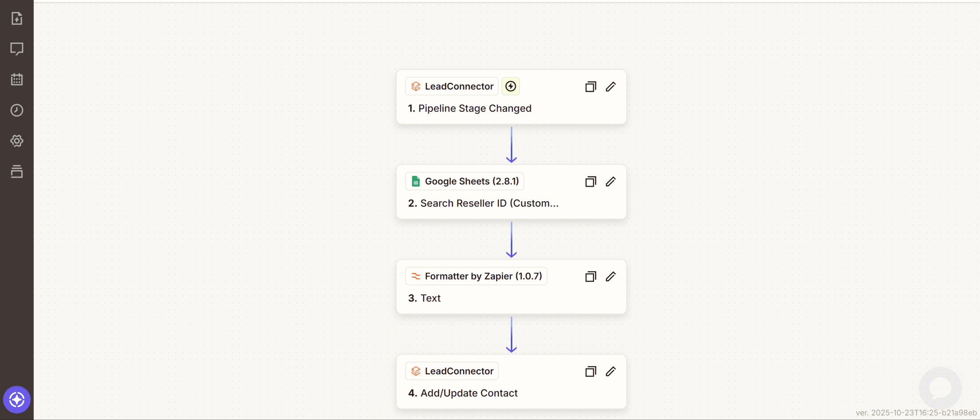Duplicate the Formatter Text step
Image resolution: width=980 pixels, height=420 pixels.
point(591,277)
